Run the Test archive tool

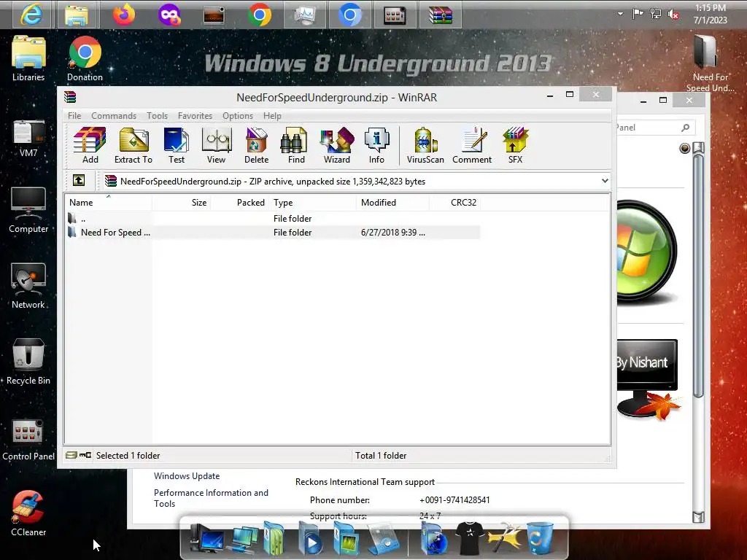pos(177,146)
